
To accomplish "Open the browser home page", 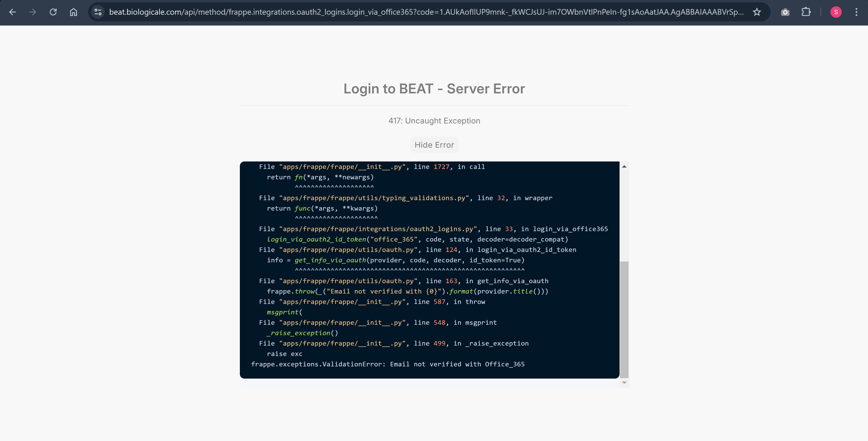I will (x=74, y=12).
